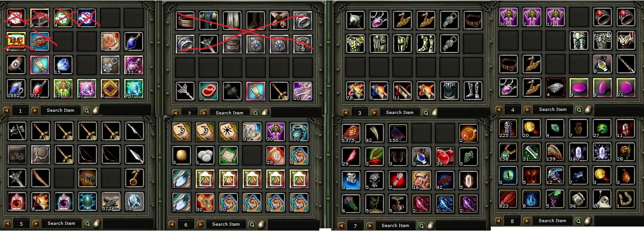Go to previous page from inventory page 8
The image size is (644, 231).
(499, 220)
